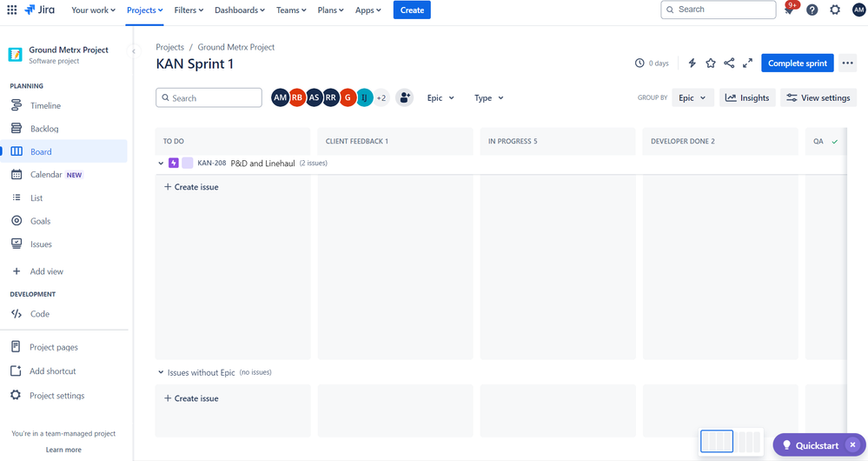This screenshot has height=461, width=868.
Task: Create issue in the KAN-208 swimlane
Action: (x=191, y=187)
